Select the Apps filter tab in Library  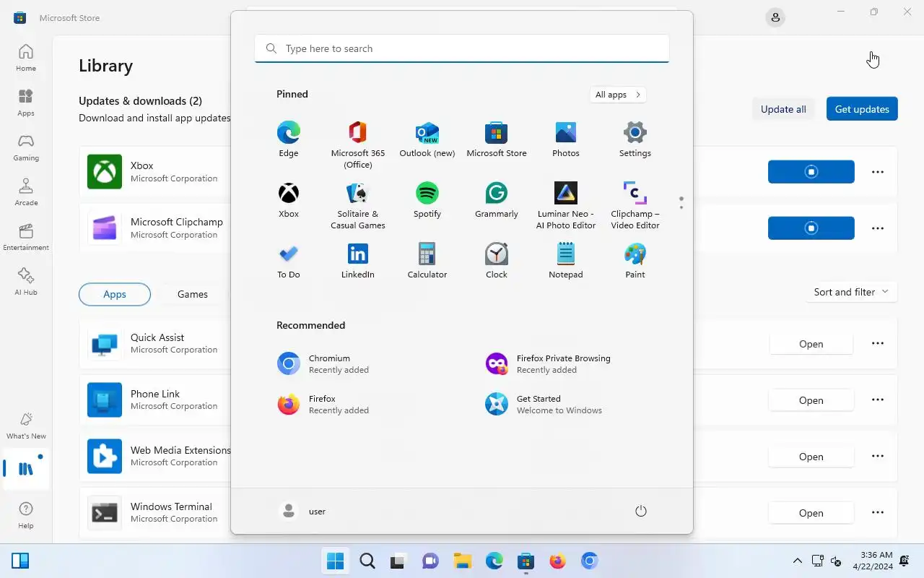pyautogui.click(x=115, y=294)
